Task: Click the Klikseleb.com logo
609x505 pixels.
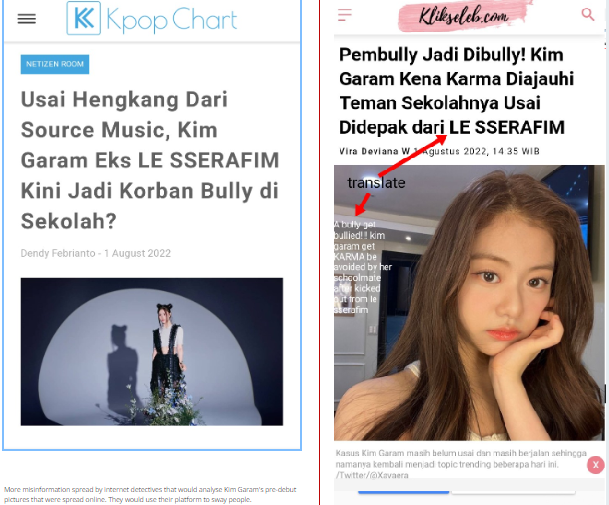Action: coord(464,16)
